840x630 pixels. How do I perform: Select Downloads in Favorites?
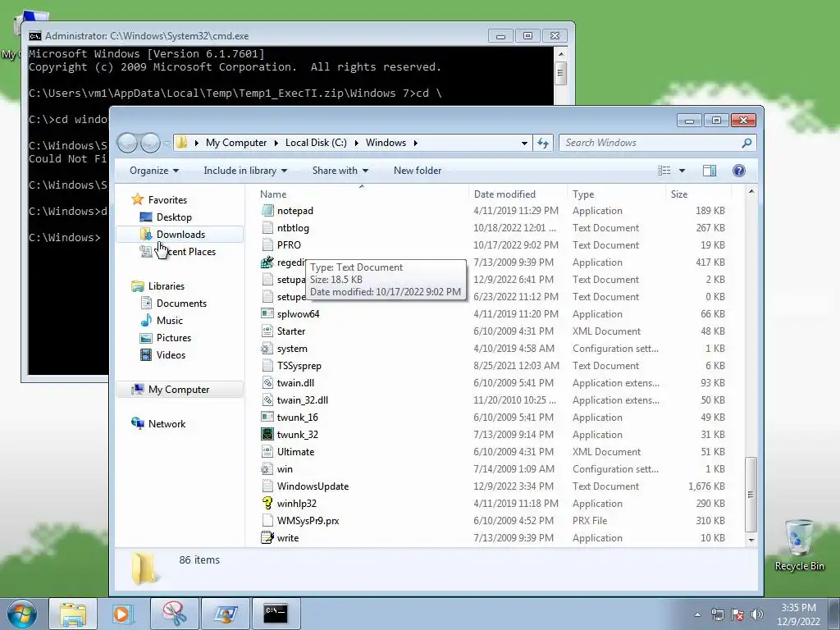[x=180, y=234]
